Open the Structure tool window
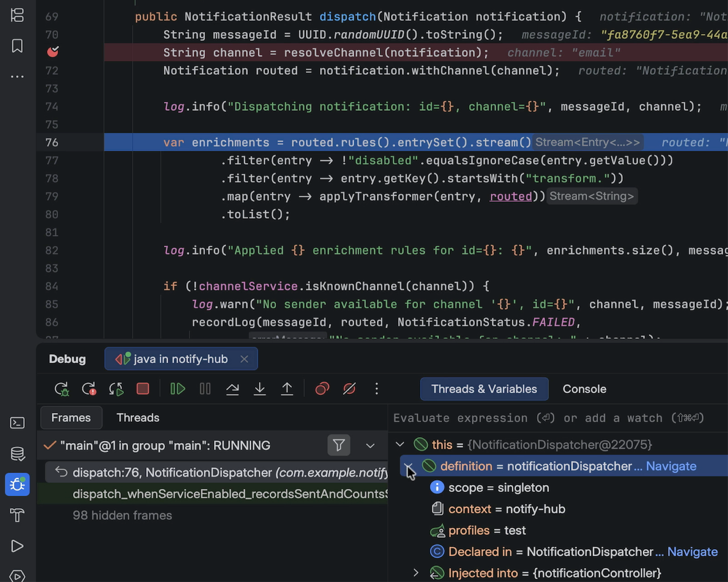Screen dimensions: 728x582 (x=17, y=15)
